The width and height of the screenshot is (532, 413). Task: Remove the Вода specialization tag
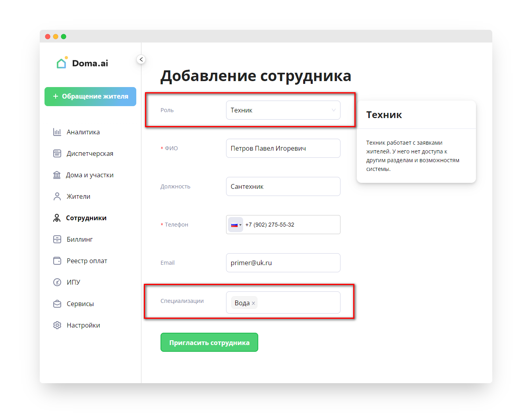253,303
